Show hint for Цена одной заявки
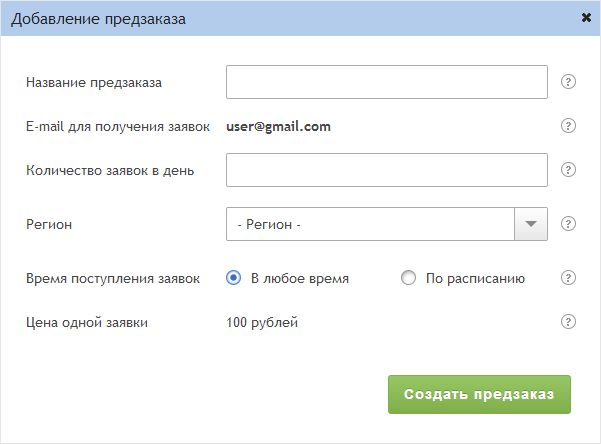 [x=568, y=322]
